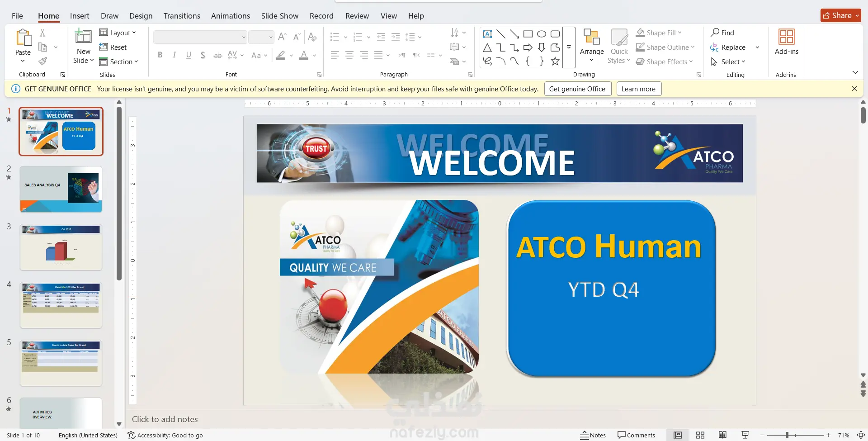Align text to the right
Image resolution: width=868 pixels, height=441 pixels.
363,55
